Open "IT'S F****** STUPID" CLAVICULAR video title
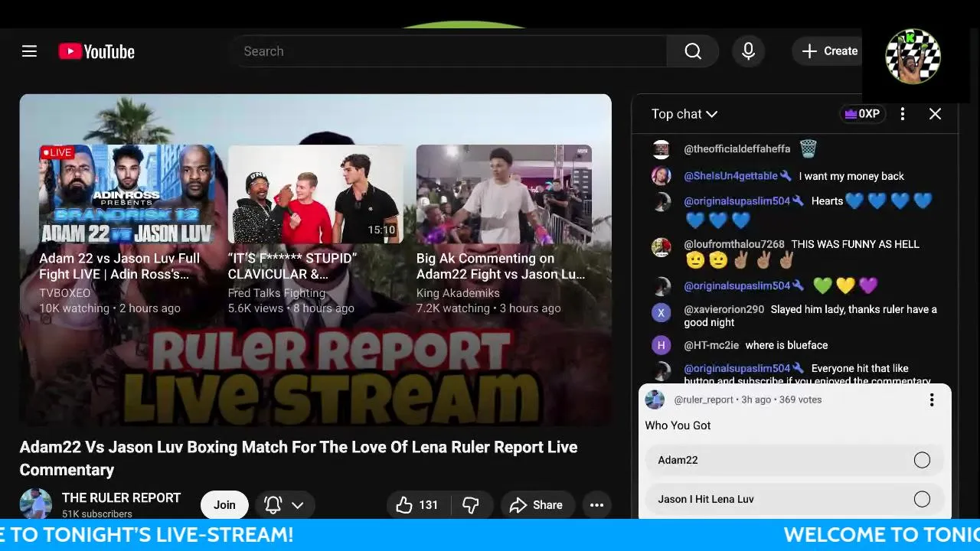 292,266
